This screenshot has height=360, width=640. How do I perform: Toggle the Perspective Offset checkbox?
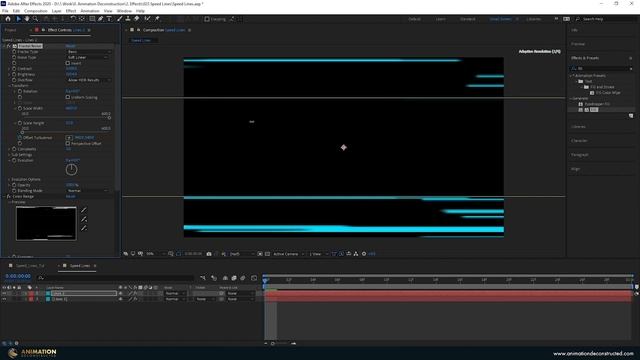[68, 144]
